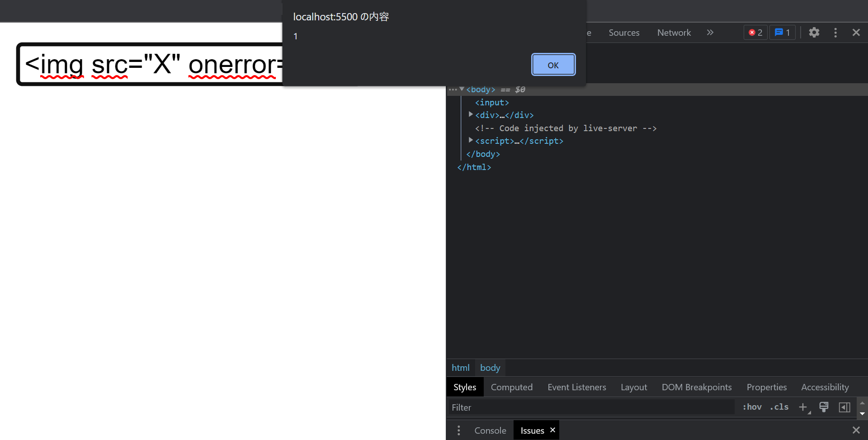Click html in the breadcrumb bar

461,368
